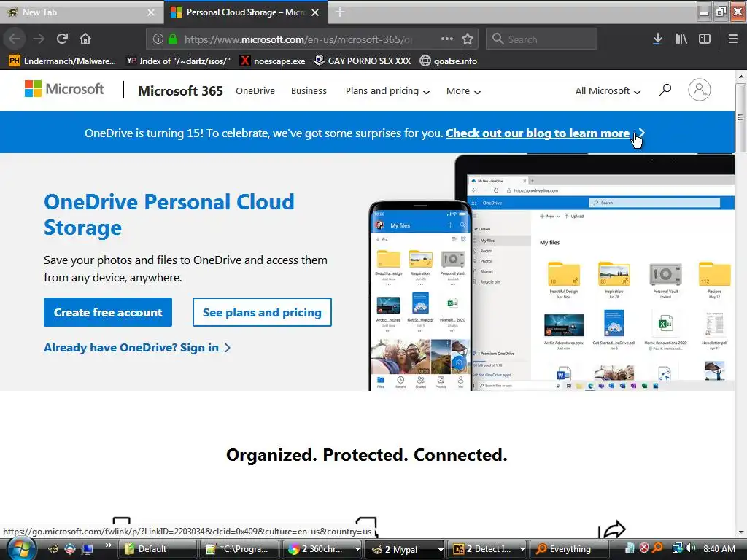Open Check out our blog to learn more link
This screenshot has width=747, height=560.
[x=538, y=133]
